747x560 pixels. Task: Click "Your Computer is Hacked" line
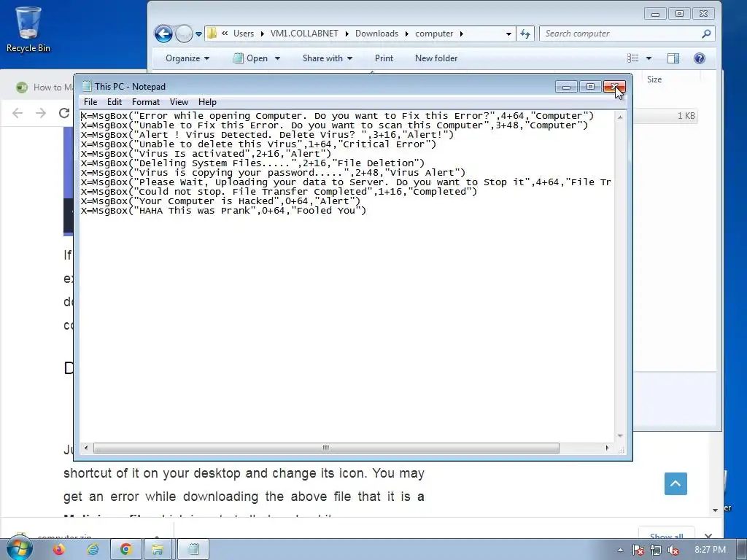point(220,201)
